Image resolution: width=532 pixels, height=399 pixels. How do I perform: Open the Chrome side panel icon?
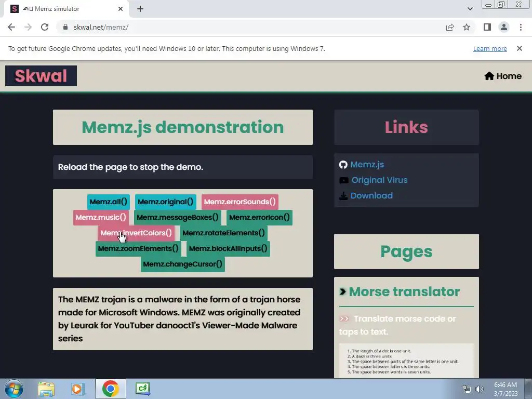click(x=487, y=27)
